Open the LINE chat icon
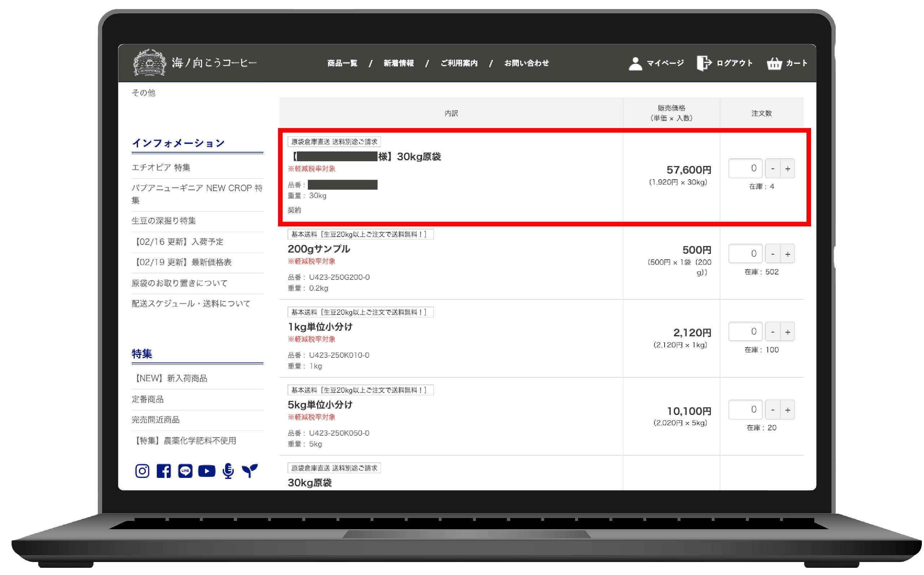Viewport: 924px width, 575px height. pos(185,471)
